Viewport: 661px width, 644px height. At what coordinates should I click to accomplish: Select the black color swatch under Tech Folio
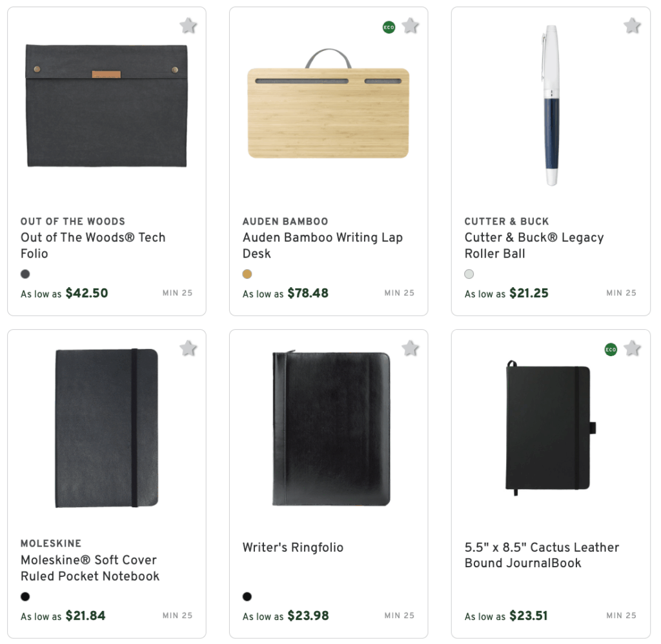[25, 274]
